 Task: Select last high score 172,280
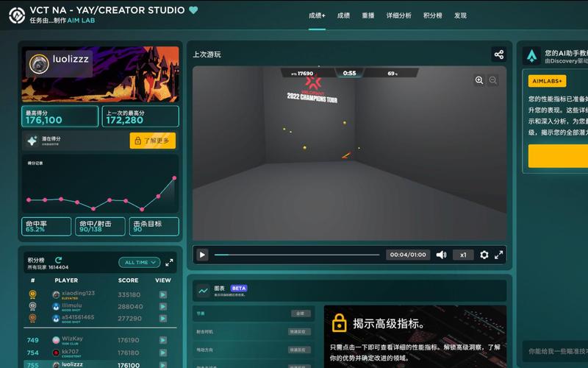pos(140,116)
